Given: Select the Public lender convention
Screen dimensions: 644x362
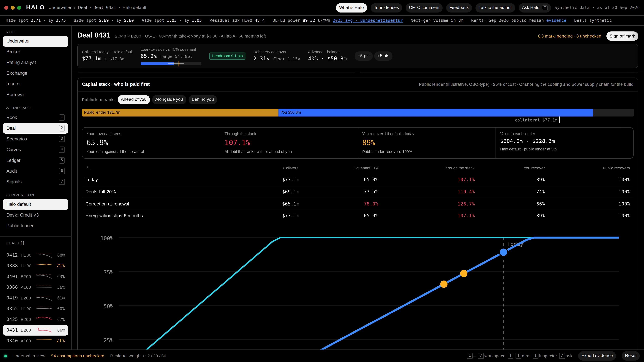Looking at the screenshot, I should (35, 226).
